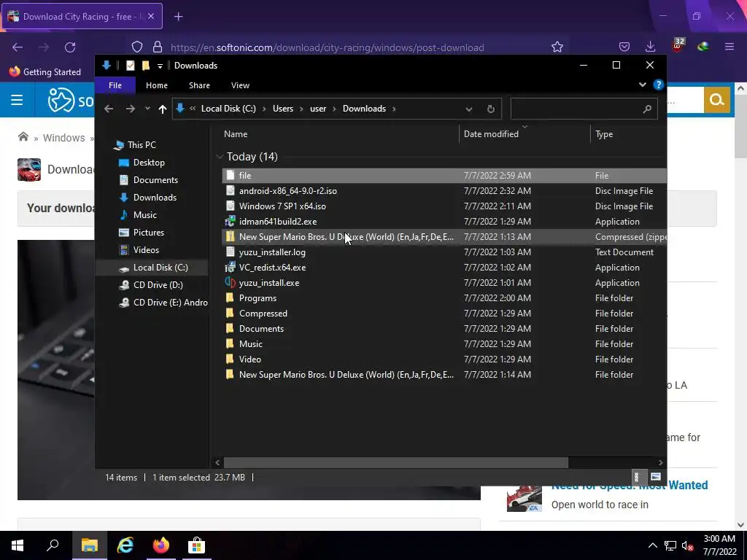This screenshot has height=560, width=747.
Task: Click the muted volume icon in tray
Action: point(687,545)
